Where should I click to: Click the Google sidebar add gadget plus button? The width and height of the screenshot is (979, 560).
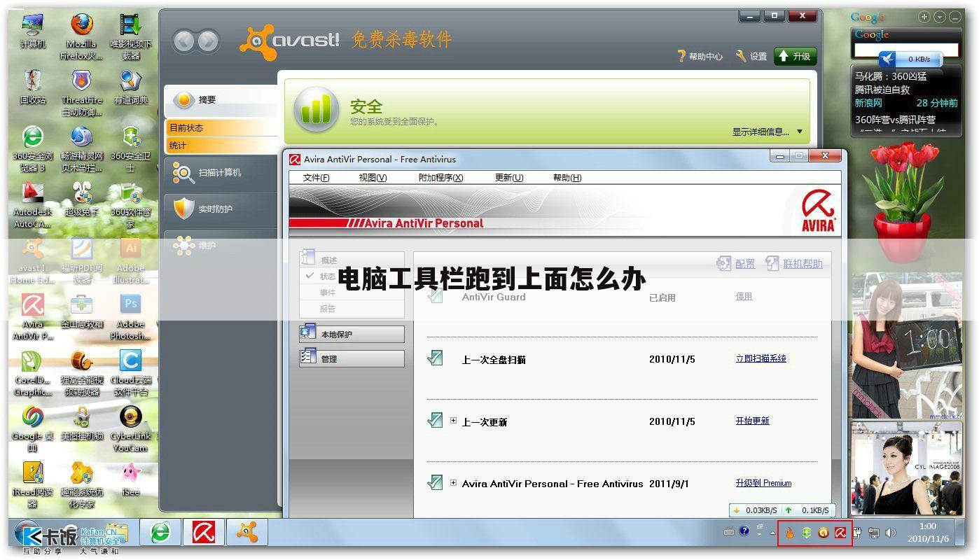(x=924, y=17)
